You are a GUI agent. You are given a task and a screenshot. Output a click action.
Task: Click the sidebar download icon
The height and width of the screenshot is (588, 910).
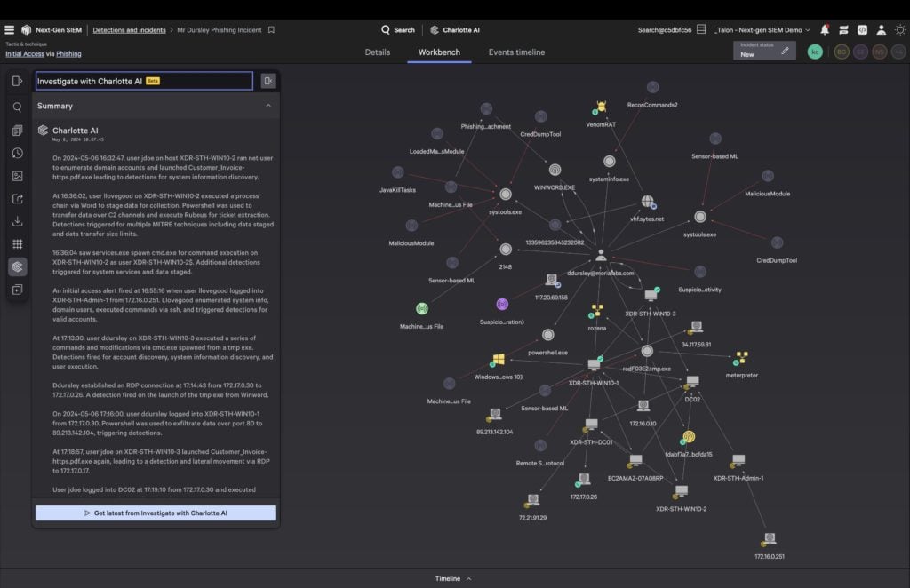click(18, 221)
